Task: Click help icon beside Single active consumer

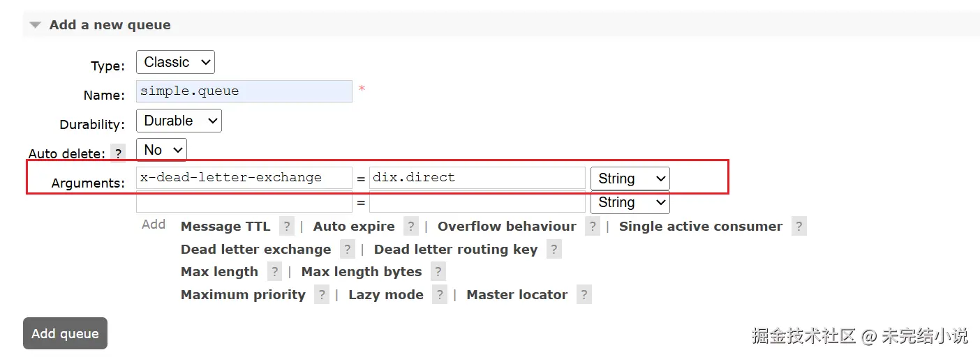Action: [799, 227]
